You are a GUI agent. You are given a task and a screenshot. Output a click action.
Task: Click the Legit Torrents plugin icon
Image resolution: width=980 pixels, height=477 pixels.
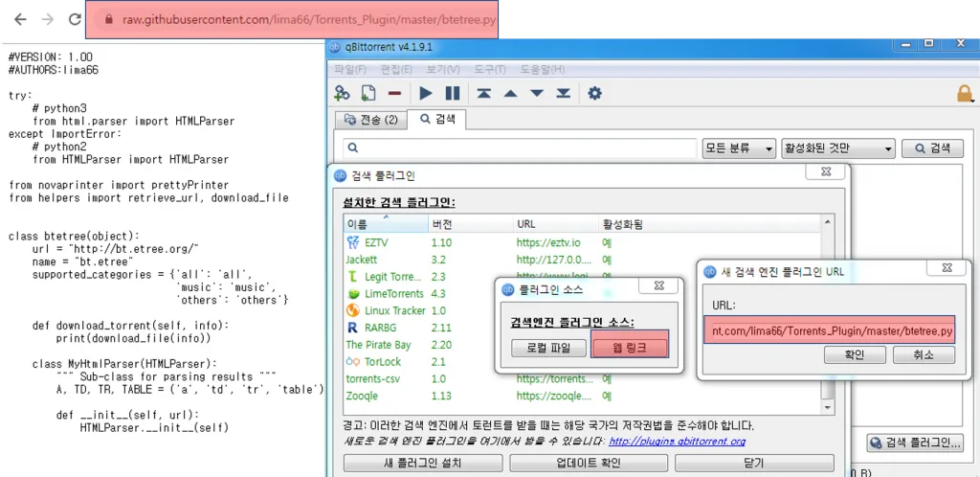pos(353,276)
